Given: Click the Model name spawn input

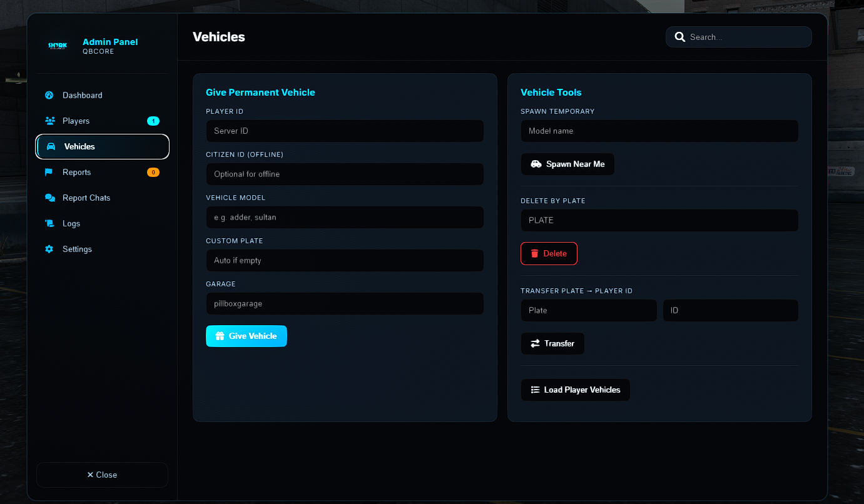Looking at the screenshot, I should pyautogui.click(x=659, y=131).
